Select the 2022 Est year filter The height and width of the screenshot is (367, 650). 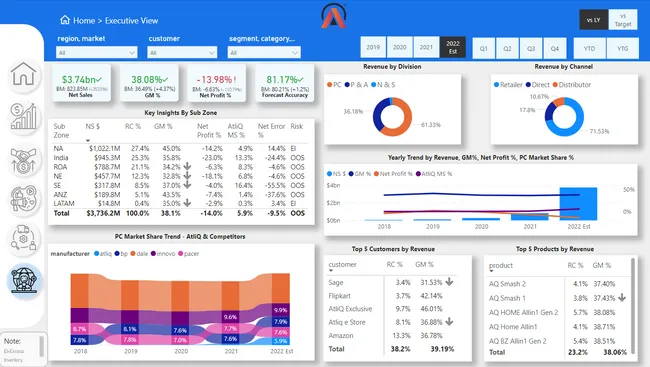453,48
